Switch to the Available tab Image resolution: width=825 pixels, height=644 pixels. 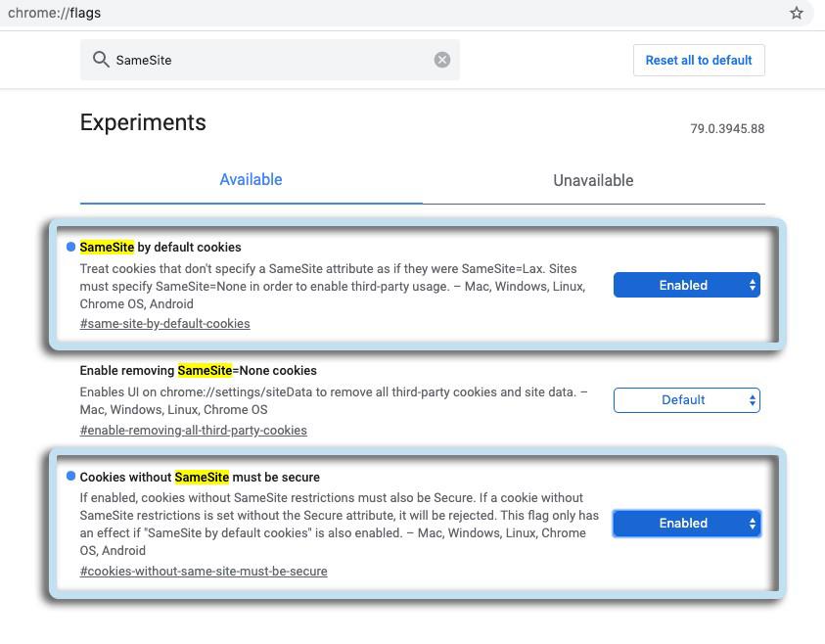click(x=251, y=180)
